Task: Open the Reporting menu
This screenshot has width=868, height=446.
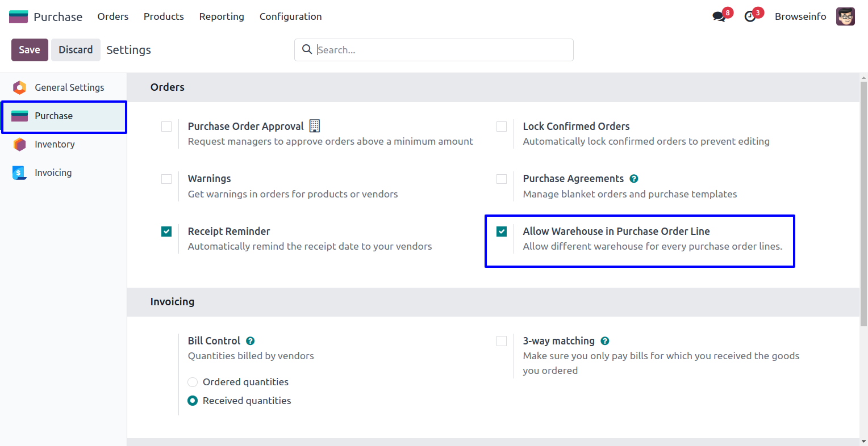Action: 222,16
